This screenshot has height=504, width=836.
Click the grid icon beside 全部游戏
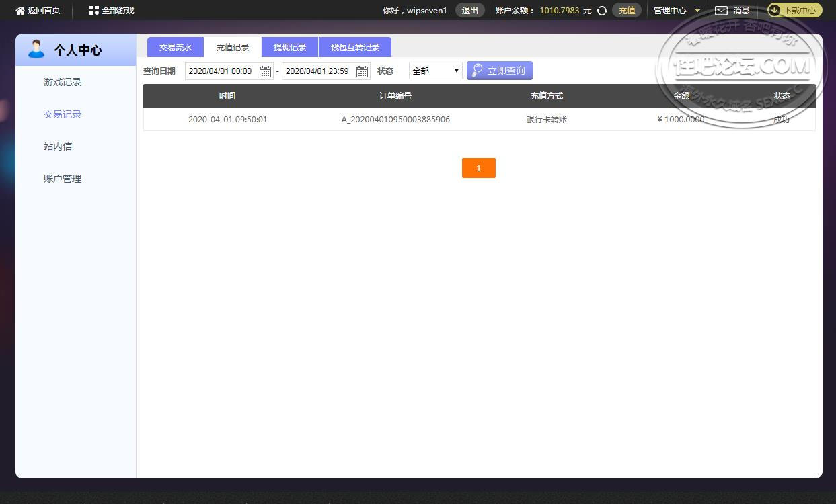pos(94,11)
